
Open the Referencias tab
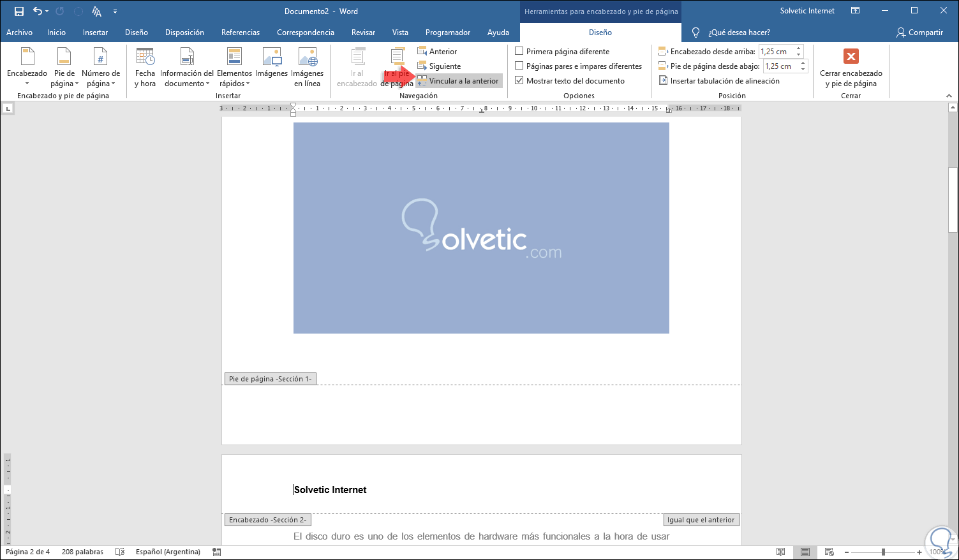(x=241, y=33)
